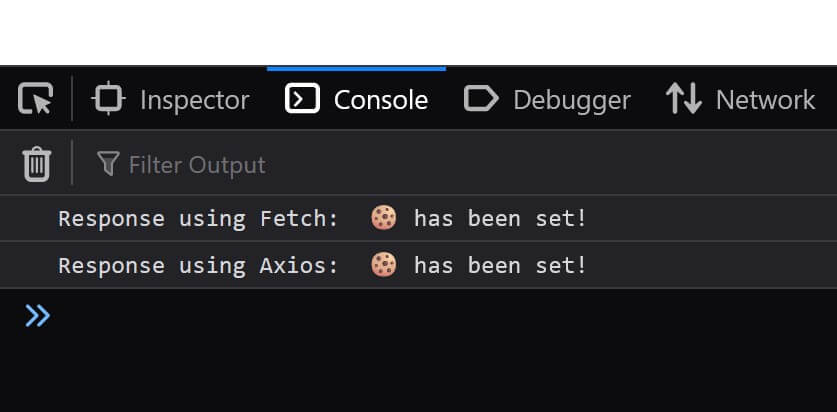Click the filter funnel icon
The width and height of the screenshot is (837, 412).
click(x=108, y=163)
